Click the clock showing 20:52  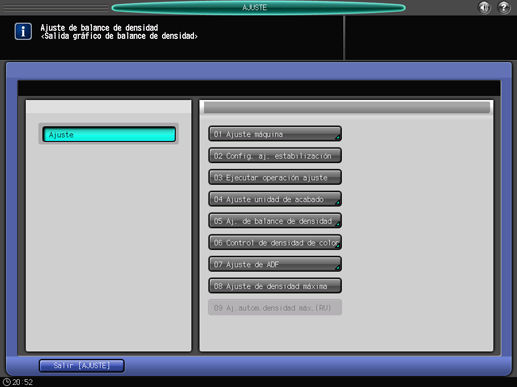click(18, 382)
